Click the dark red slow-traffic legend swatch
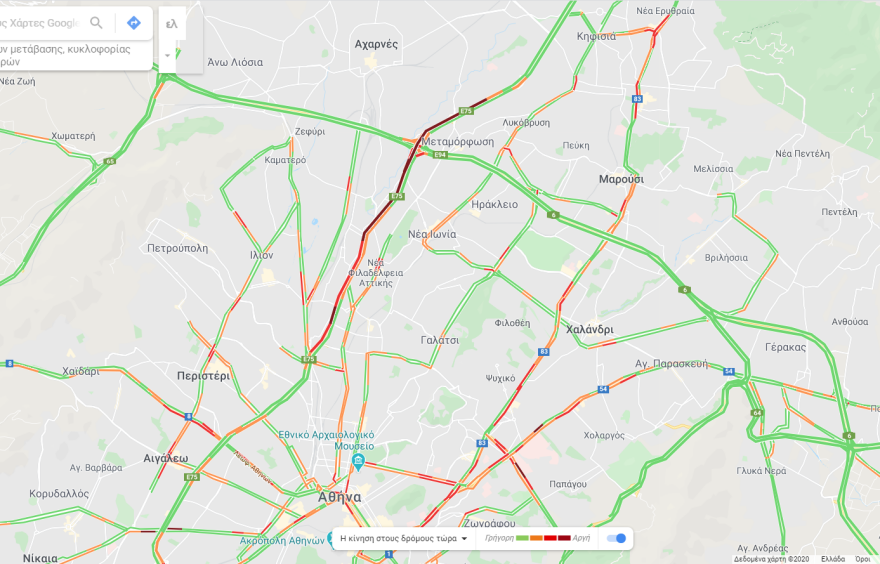Viewport: 880px width, 564px height. 563,539
